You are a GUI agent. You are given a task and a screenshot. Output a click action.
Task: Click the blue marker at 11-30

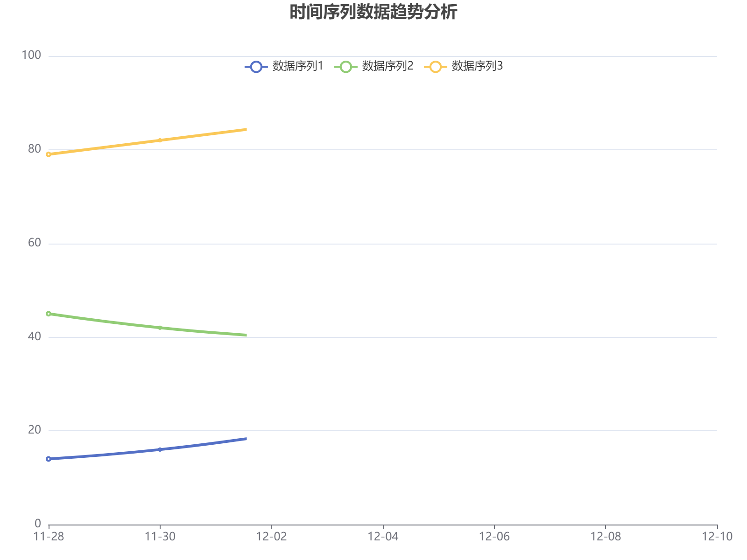160,449
